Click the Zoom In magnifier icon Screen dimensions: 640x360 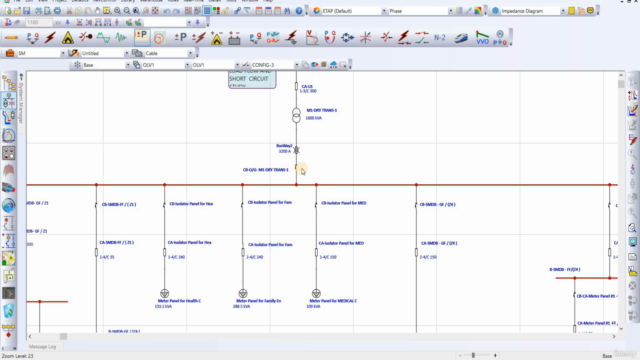pyautogui.click(x=118, y=11)
